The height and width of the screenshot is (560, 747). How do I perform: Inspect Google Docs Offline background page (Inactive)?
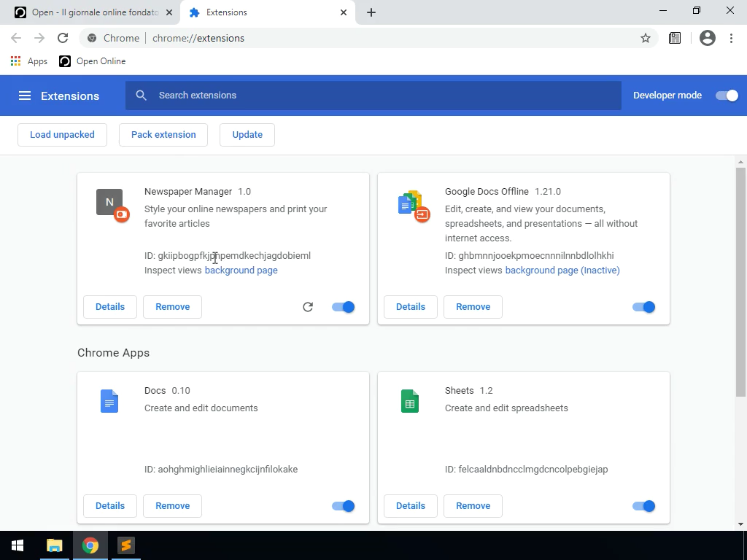tap(562, 271)
